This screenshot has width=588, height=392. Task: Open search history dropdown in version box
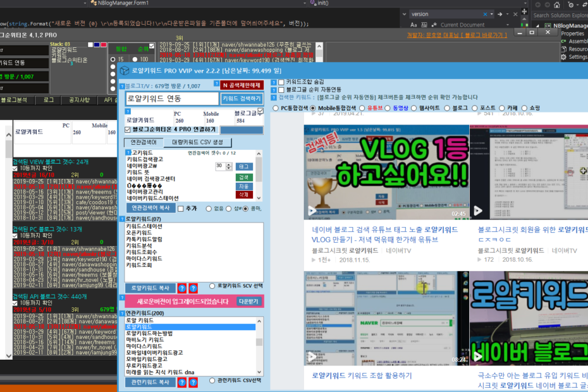[x=492, y=15]
